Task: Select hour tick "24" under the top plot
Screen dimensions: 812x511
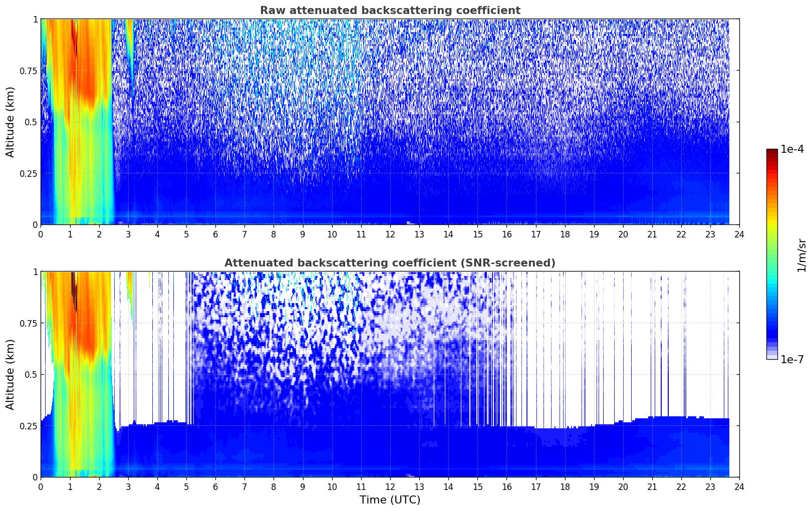Action: [739, 234]
